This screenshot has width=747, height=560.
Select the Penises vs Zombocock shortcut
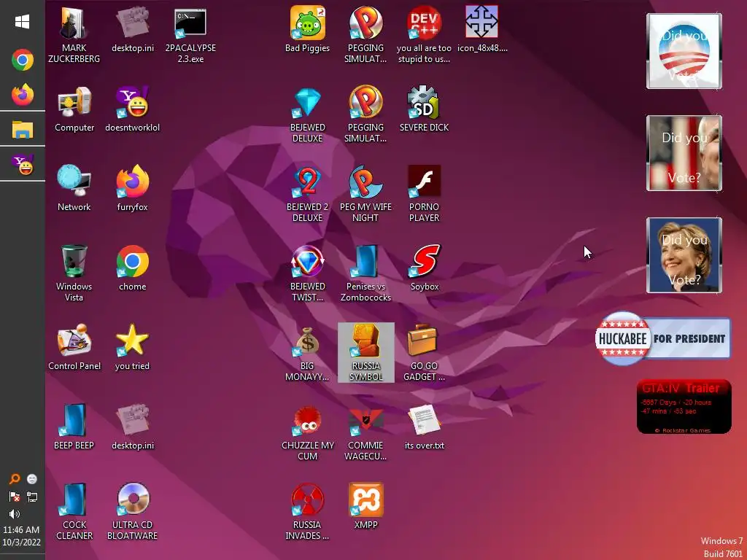click(366, 273)
